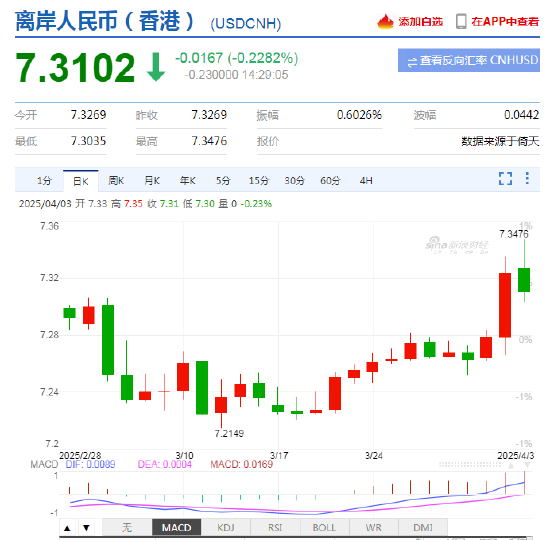This screenshot has width=550, height=540.
Task: Click the change value -0.0167 (-0.2282%)
Action: pyautogui.click(x=236, y=58)
